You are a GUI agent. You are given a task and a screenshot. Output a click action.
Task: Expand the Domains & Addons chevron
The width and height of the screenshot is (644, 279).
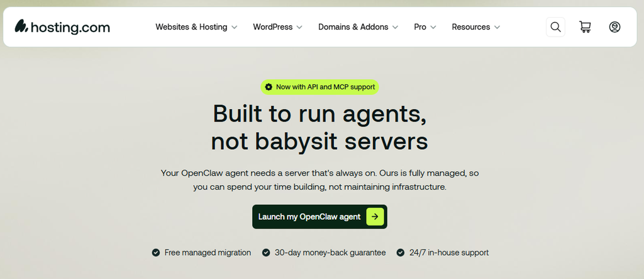pos(395,27)
